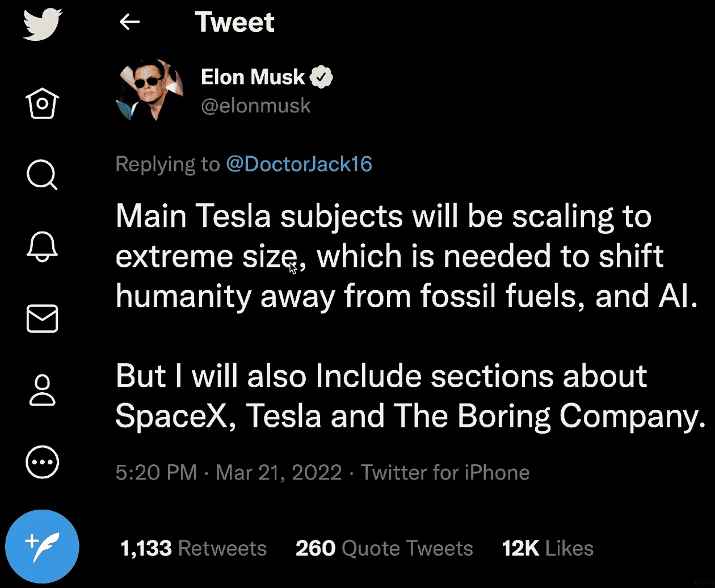The width and height of the screenshot is (715, 588).
Task: View the 260 Quote Tweets
Action: (384, 548)
